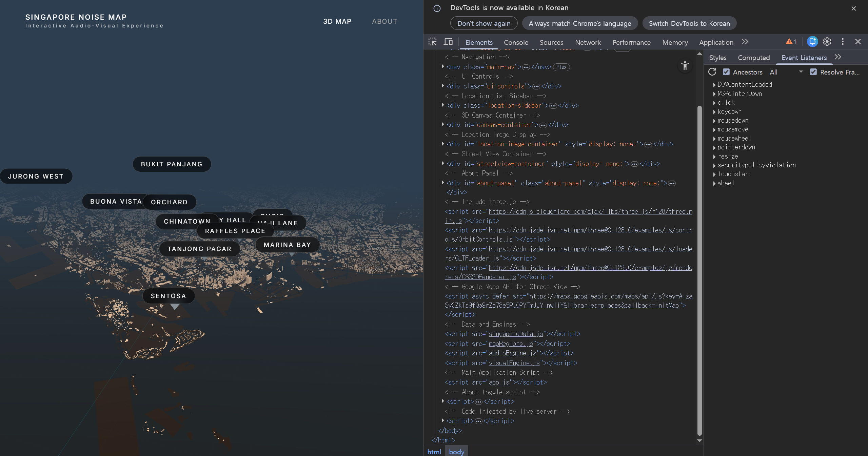
Task: Refresh the event listeners list
Action: (712, 72)
